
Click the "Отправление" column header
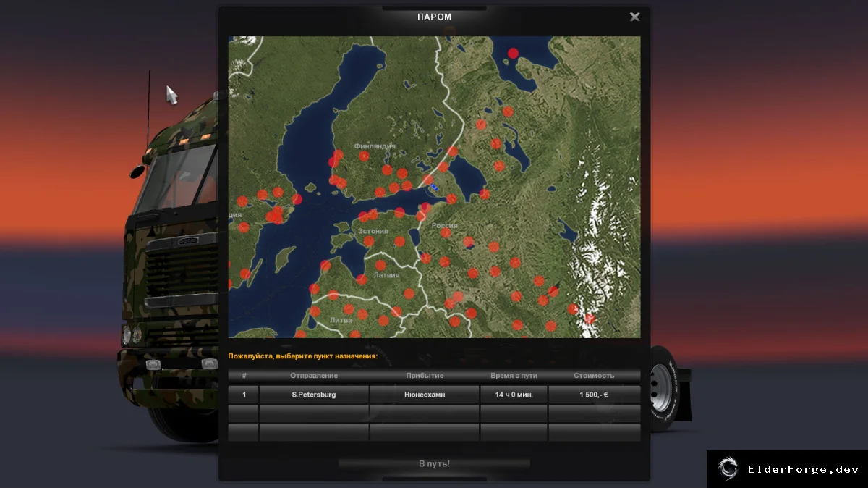pos(314,376)
